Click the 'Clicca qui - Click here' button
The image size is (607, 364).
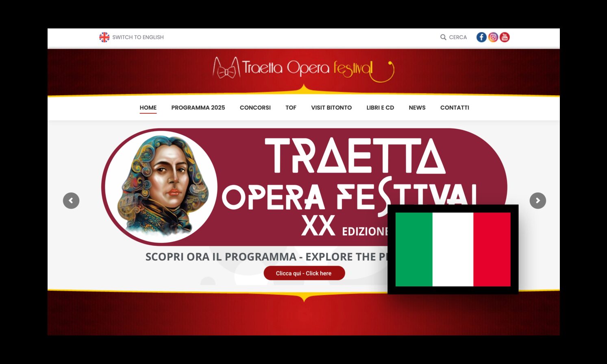pyautogui.click(x=304, y=273)
